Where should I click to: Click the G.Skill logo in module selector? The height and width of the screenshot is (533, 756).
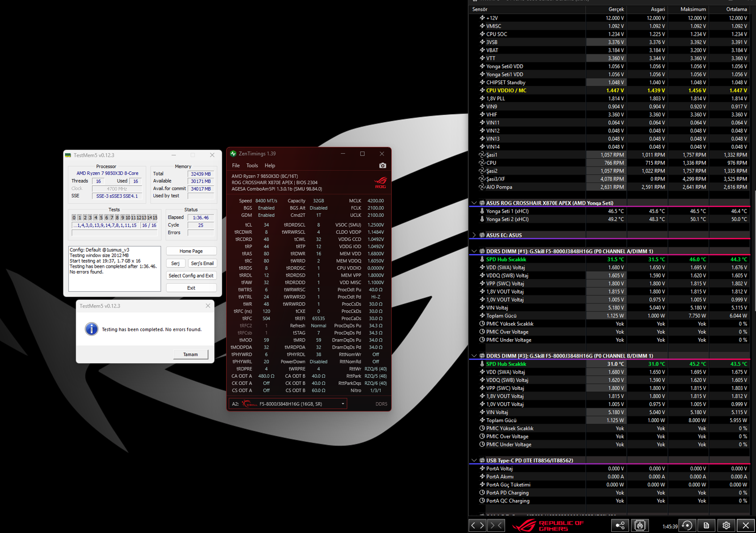pos(249,404)
